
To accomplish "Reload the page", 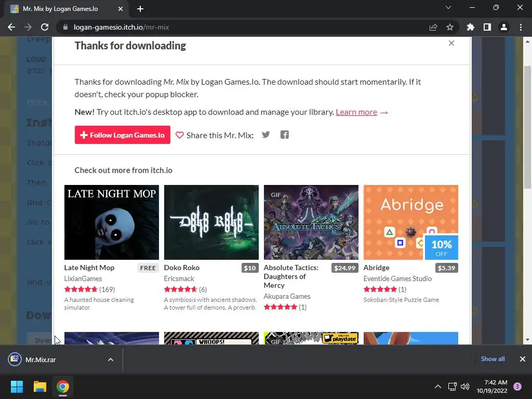I will pos(45,27).
